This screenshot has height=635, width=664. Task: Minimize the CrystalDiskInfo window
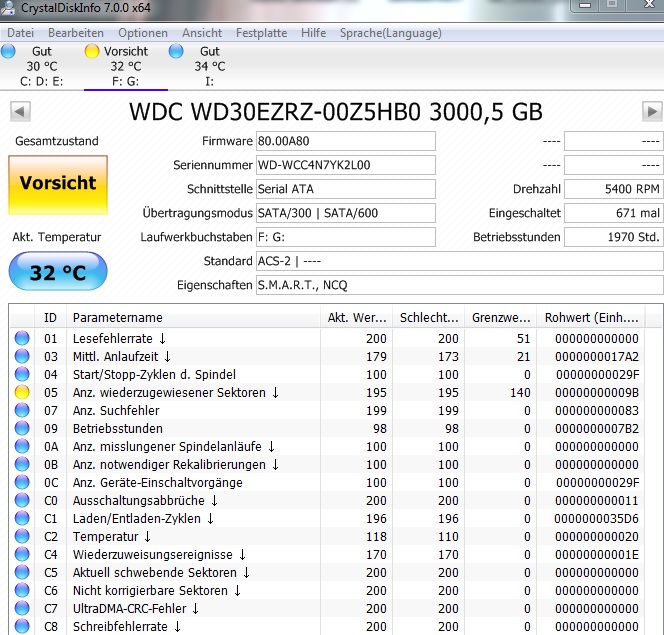click(585, 5)
